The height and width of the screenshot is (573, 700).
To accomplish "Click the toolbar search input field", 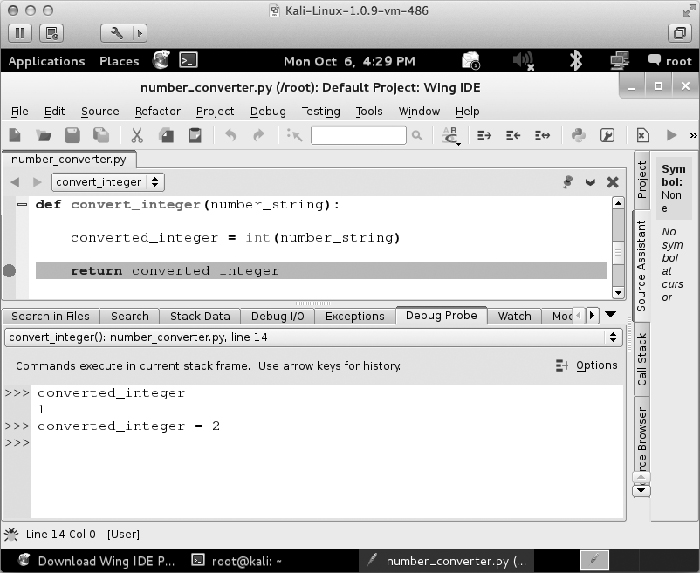I will click(x=358, y=135).
